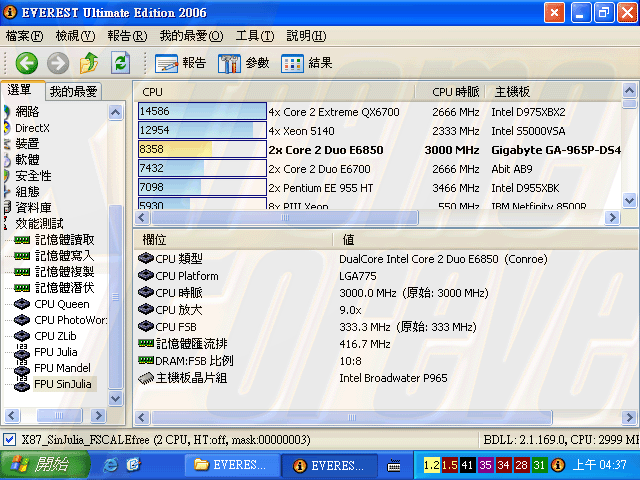Image resolution: width=640 pixels, height=480 pixels.
Task: Select the CPU ZLib benchmark
Action: [58, 336]
